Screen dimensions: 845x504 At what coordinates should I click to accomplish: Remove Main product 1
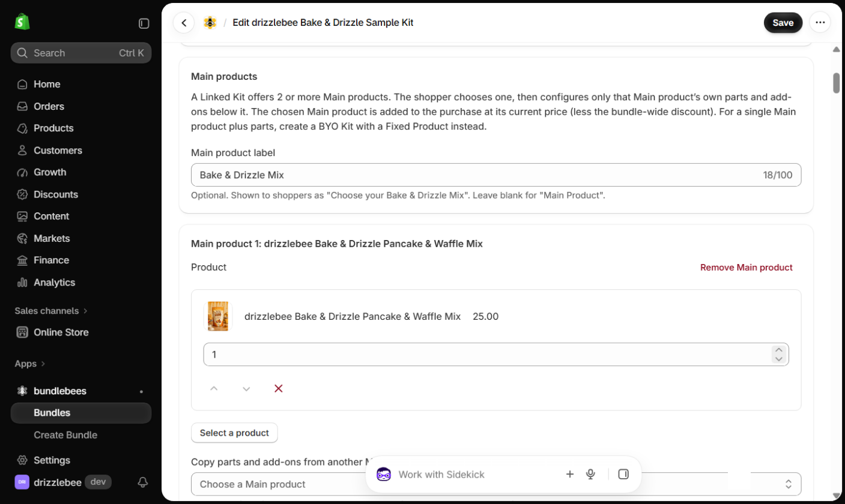[x=747, y=268]
